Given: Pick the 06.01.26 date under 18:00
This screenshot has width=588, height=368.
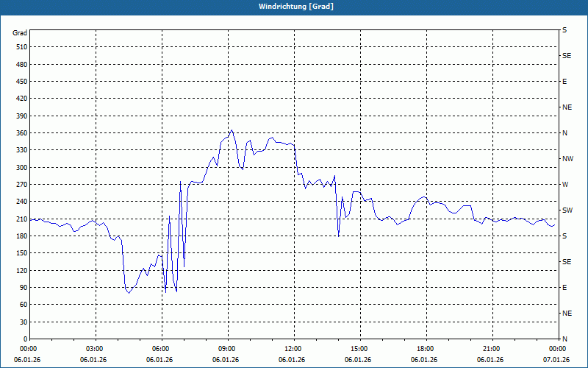Looking at the screenshot, I should coord(424,360).
